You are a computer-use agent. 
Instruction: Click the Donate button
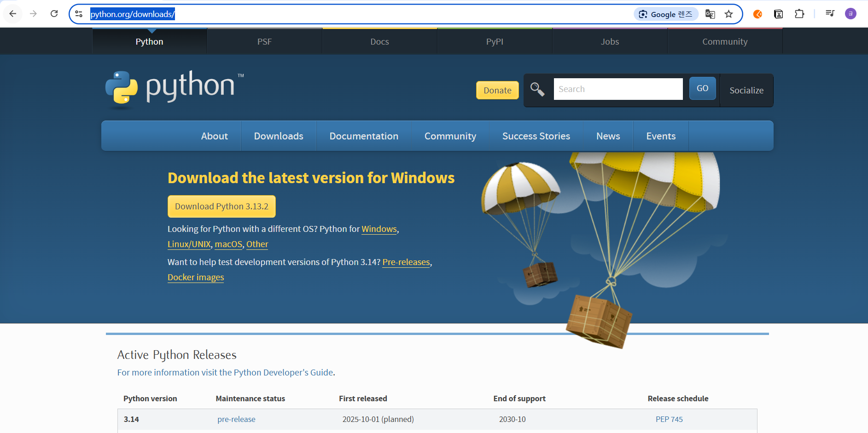point(497,90)
